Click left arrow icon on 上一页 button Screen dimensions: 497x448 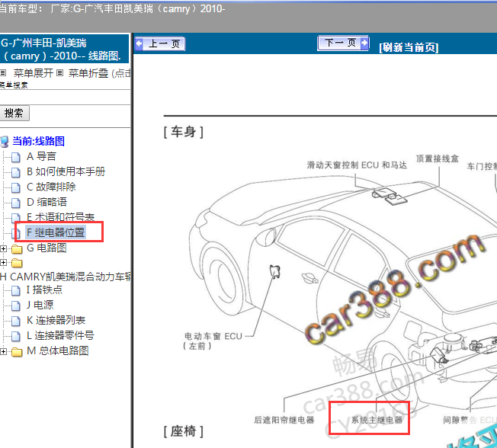[x=139, y=43]
